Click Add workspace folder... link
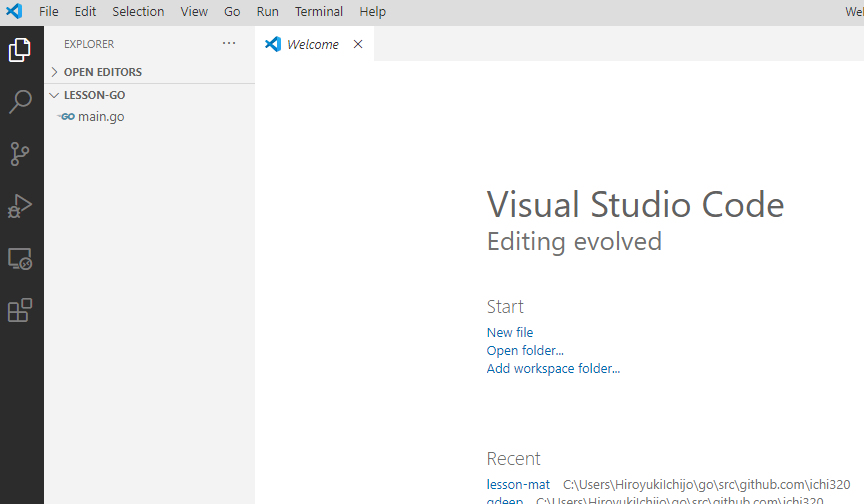Screen dimensions: 864x504 (x=553, y=368)
